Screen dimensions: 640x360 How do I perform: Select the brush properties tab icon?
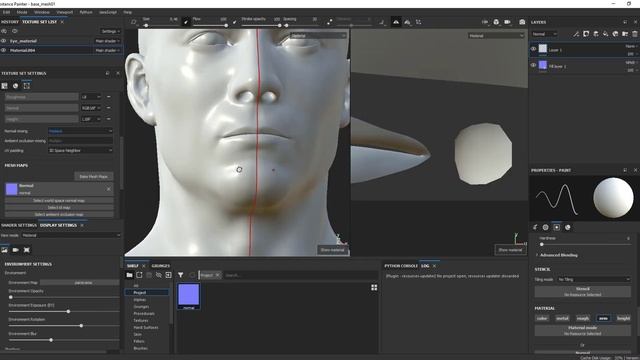click(x=535, y=227)
